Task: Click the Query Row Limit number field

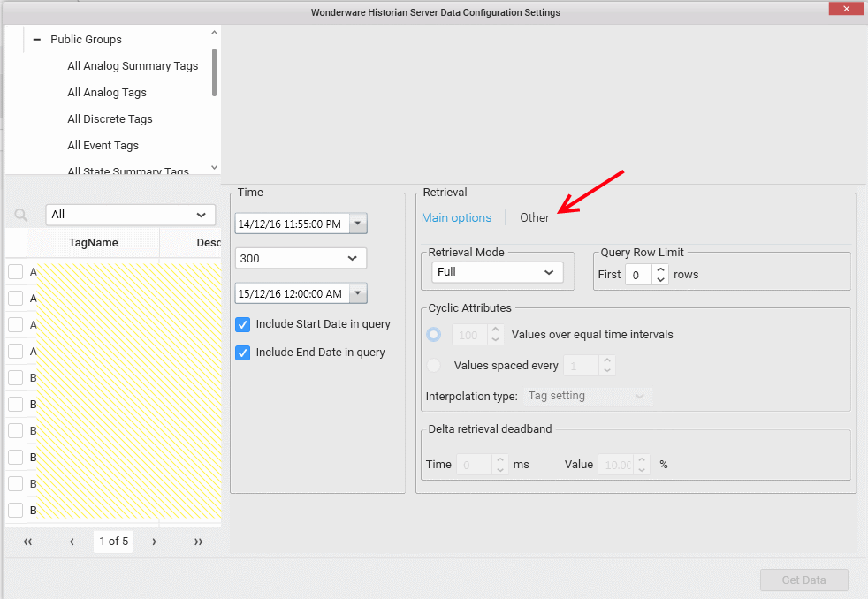Action: point(639,275)
